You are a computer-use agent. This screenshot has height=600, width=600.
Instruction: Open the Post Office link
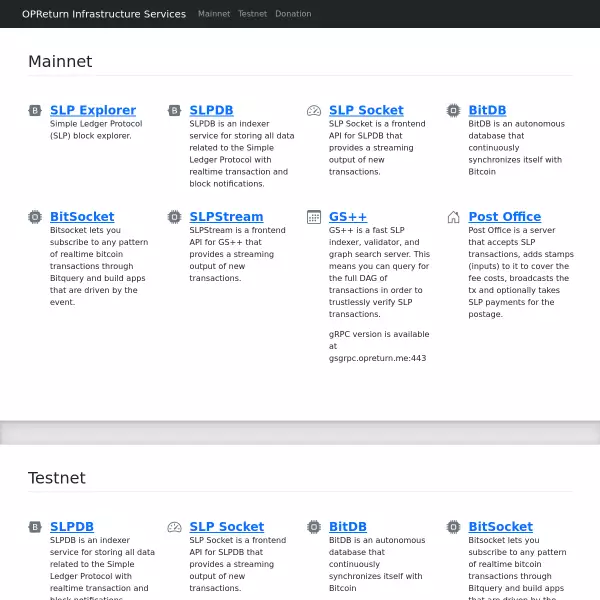[505, 217]
